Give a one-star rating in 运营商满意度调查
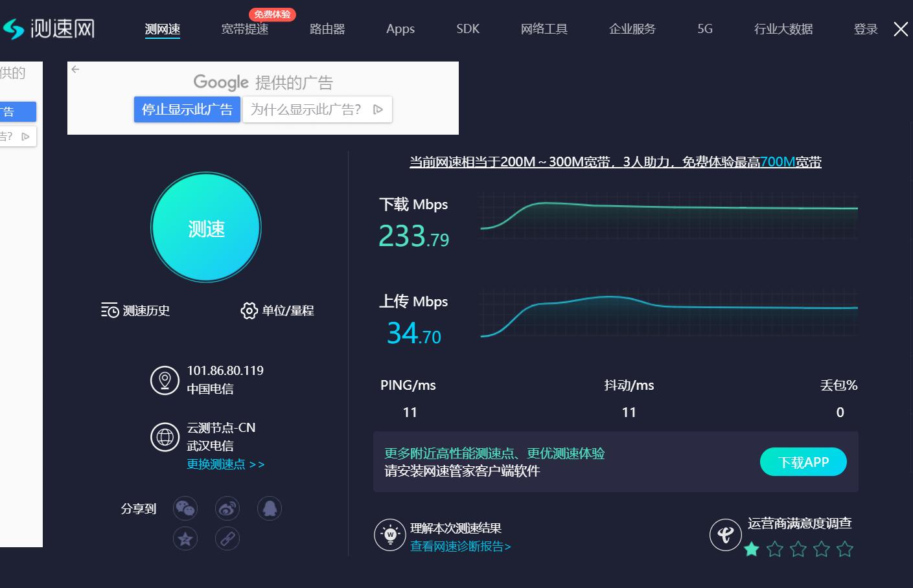The width and height of the screenshot is (913, 588). 751,548
